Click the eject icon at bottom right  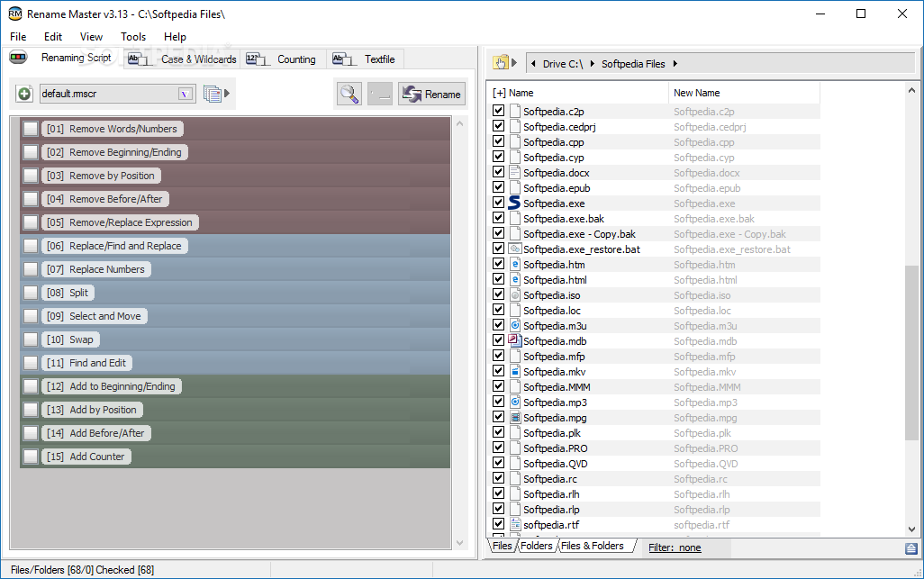click(911, 548)
